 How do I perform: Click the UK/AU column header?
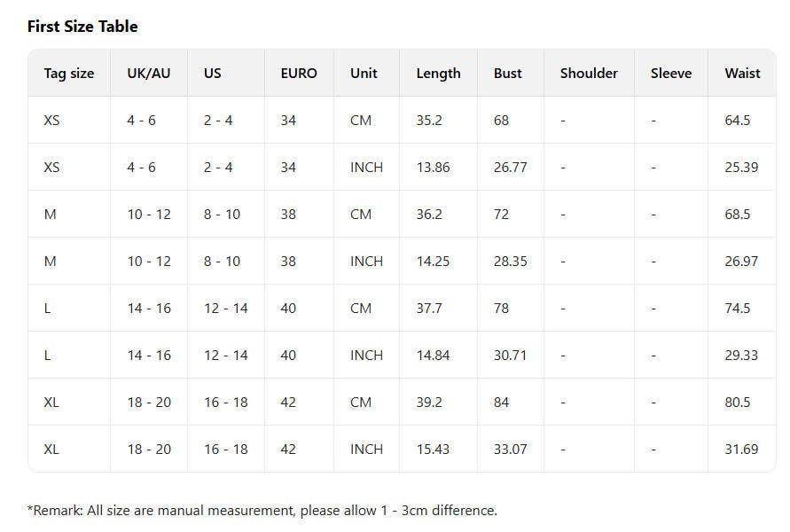[x=148, y=74]
